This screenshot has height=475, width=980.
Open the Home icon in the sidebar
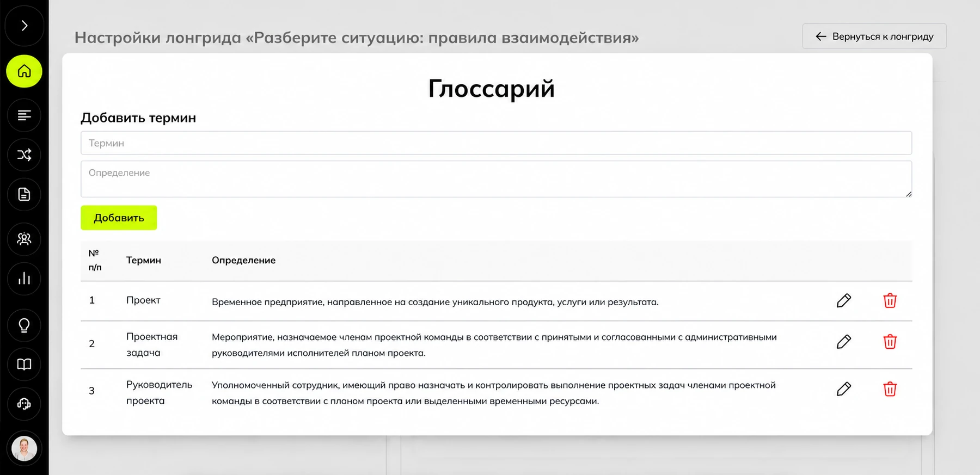24,71
